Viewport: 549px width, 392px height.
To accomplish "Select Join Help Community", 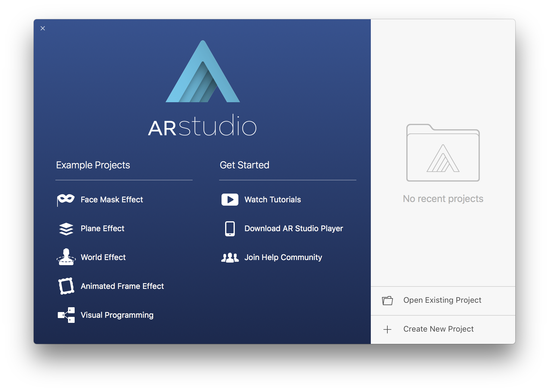I will coord(283,257).
